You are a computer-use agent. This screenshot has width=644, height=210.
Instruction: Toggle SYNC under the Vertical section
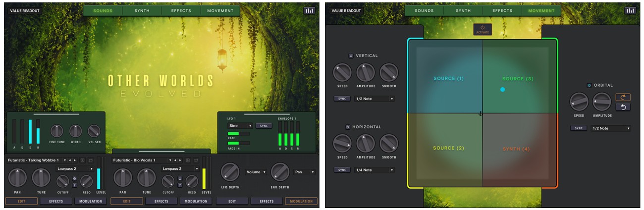coord(342,99)
